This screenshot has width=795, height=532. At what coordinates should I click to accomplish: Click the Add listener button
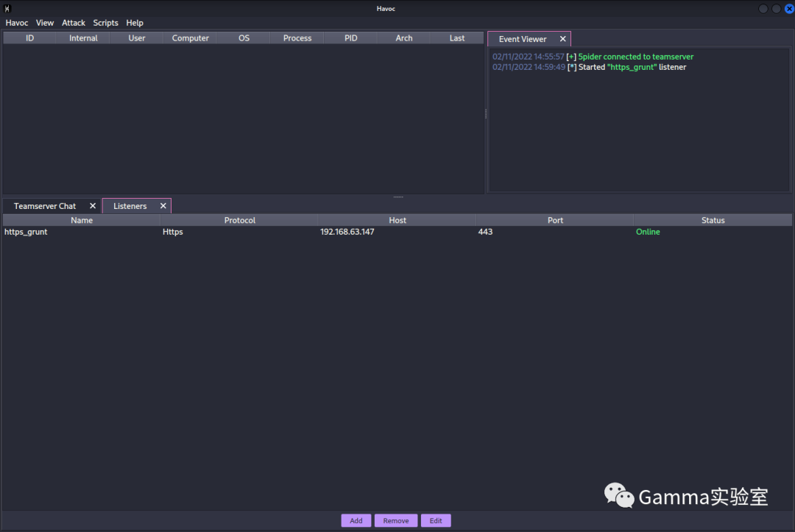(x=356, y=520)
